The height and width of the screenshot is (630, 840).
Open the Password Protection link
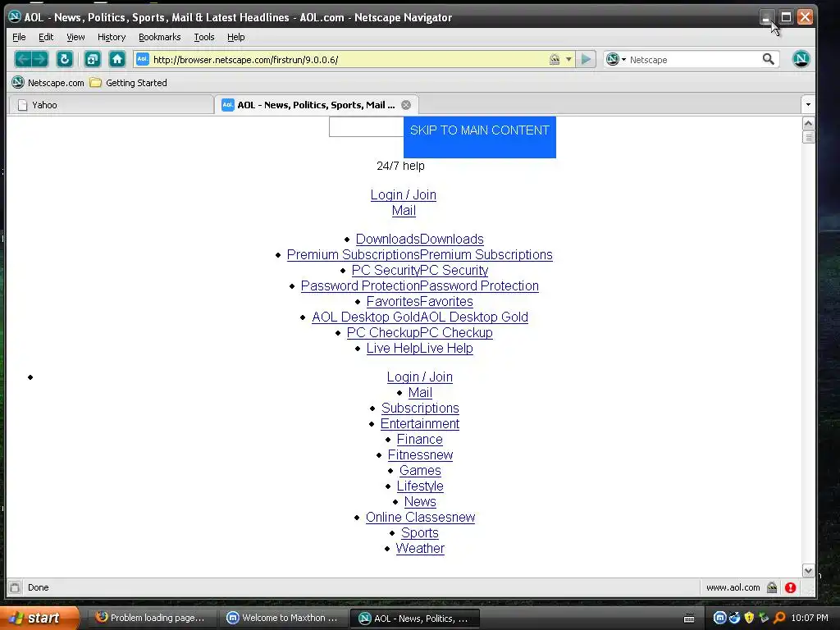click(x=419, y=285)
